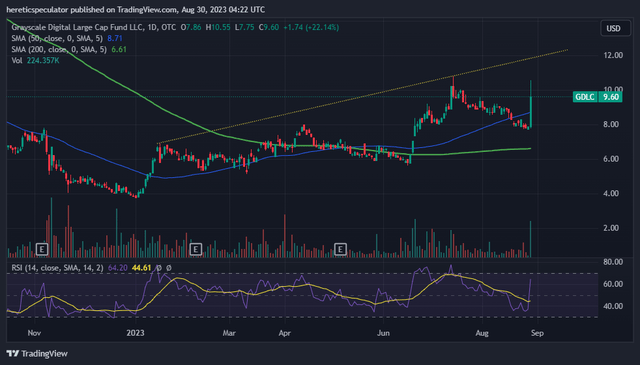Click the Nov label on time axis
The image size is (640, 365).
(34, 333)
